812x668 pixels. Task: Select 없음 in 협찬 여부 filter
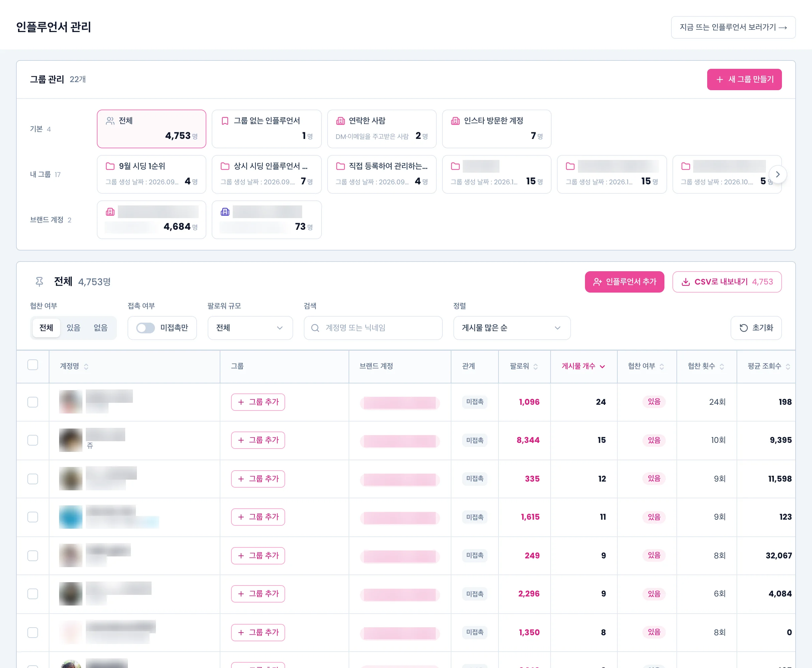101,328
